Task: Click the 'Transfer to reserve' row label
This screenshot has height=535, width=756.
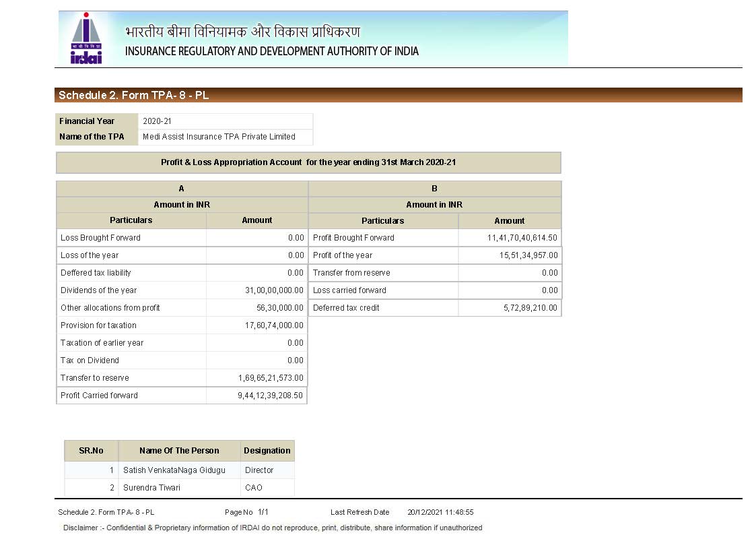Action: [x=94, y=378]
